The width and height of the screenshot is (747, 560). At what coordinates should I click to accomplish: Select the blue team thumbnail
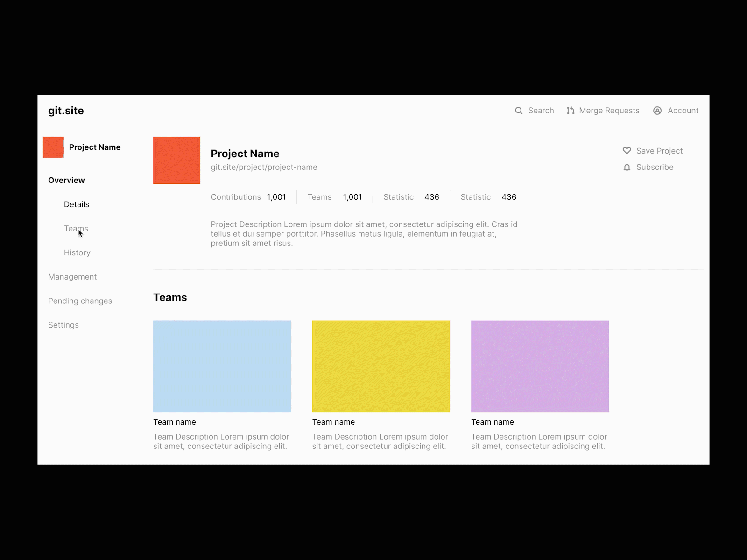[x=222, y=365]
